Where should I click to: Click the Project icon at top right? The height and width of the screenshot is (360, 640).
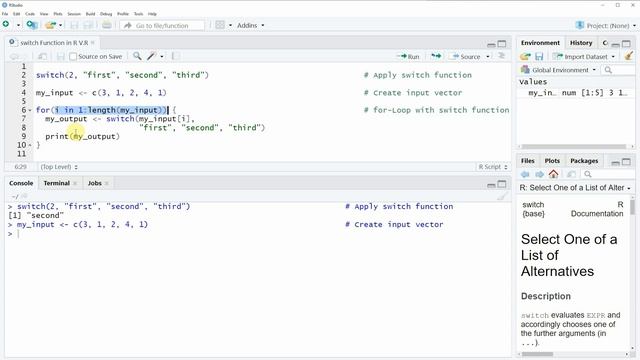[580, 25]
